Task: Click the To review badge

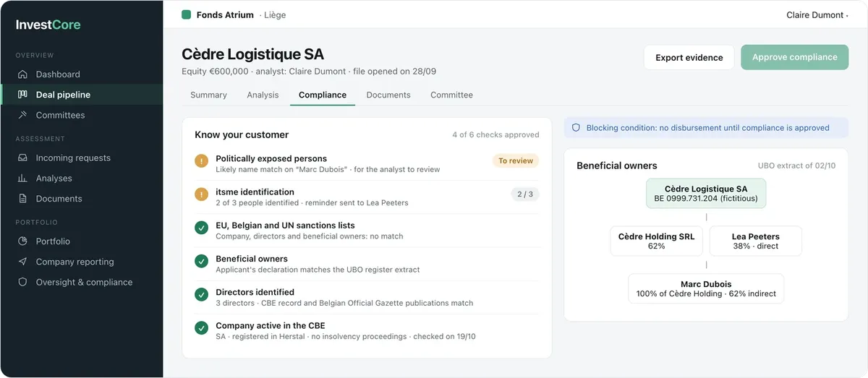Action: 516,161
